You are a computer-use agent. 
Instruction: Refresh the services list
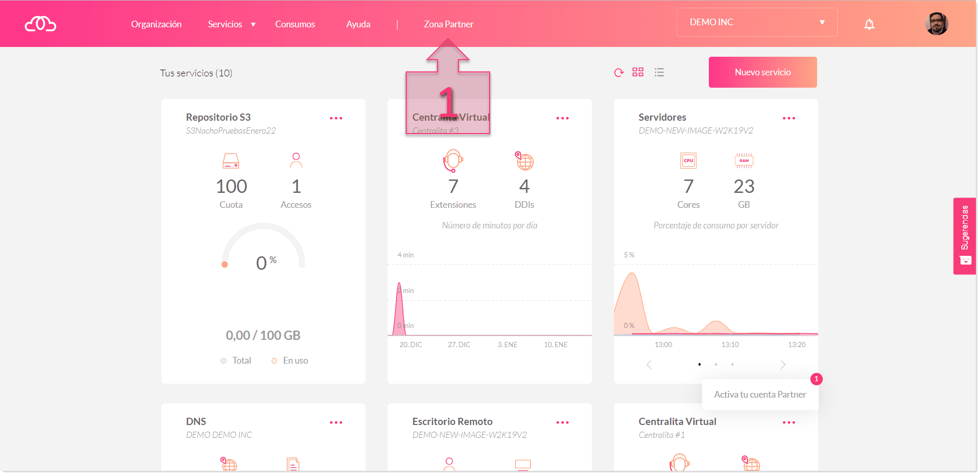pos(619,73)
